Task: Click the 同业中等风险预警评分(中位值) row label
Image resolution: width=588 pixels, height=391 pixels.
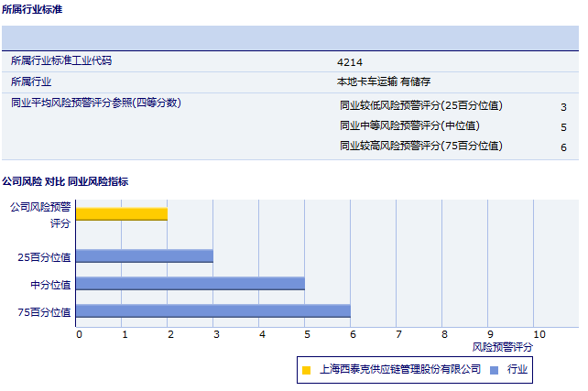Action: pos(409,125)
